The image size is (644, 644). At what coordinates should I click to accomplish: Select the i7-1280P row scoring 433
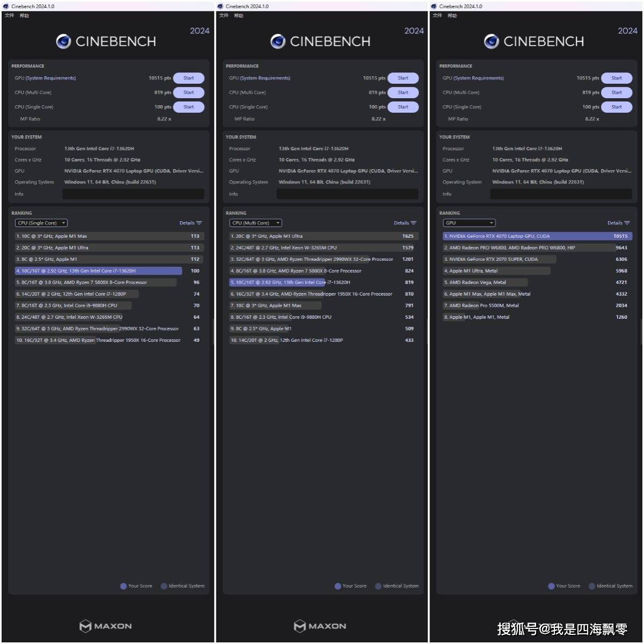point(324,340)
